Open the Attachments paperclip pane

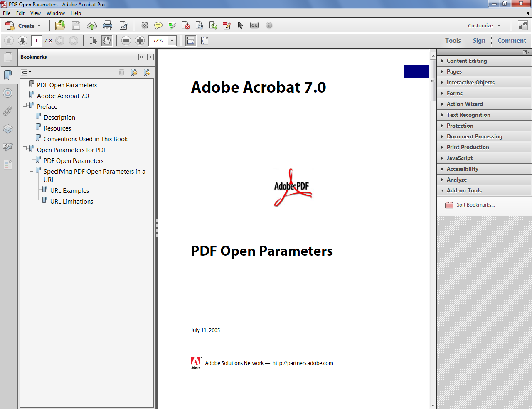click(x=8, y=111)
